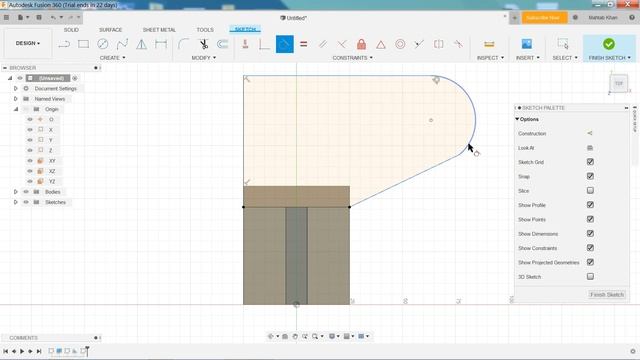Select the Mirror tool icon

click(x=142, y=44)
